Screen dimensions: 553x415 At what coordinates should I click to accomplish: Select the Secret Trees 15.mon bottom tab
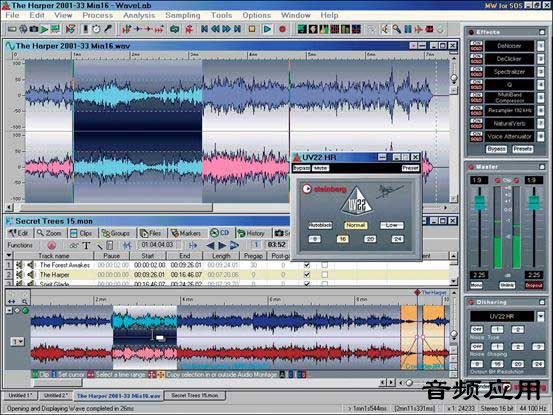pyautogui.click(x=195, y=396)
